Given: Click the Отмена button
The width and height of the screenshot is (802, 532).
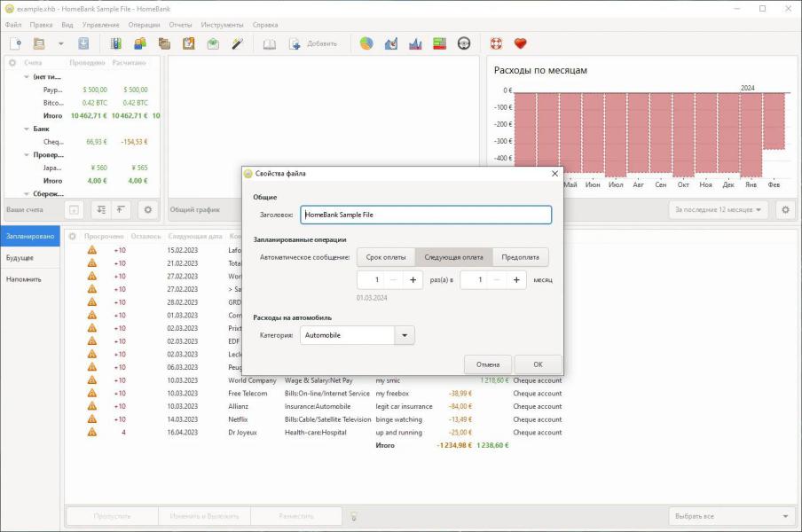Looking at the screenshot, I should pos(488,364).
